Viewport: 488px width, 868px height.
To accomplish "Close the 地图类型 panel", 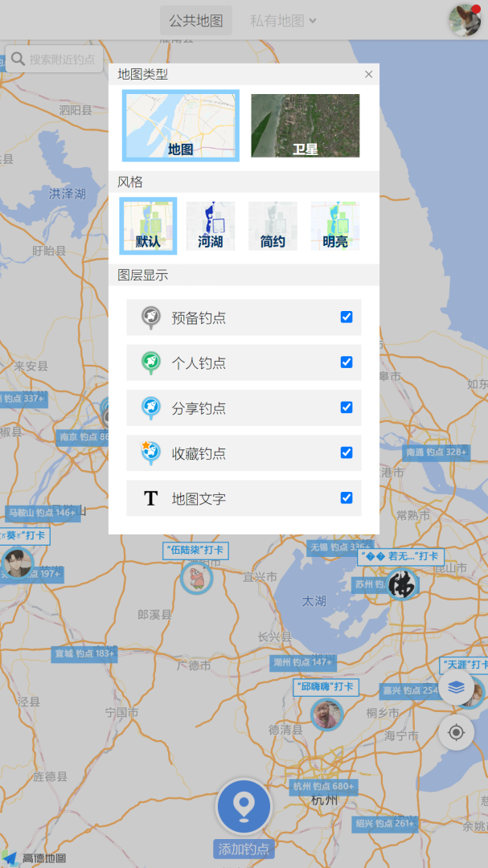I will pos(368,75).
